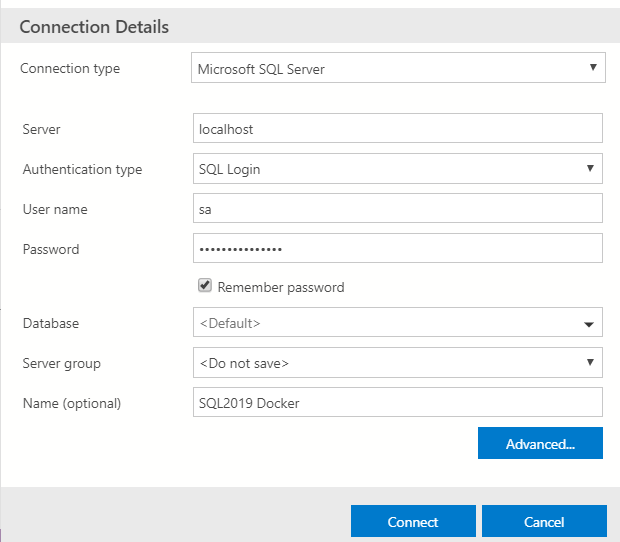Screen dimensions: 620x542
Task: Click the Remember password label text
Action: tap(280, 287)
